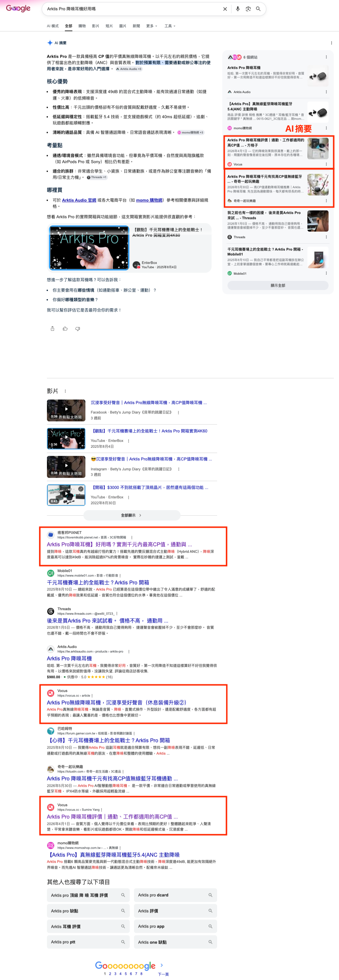Open 影片 section three-dot menu

tap(65, 391)
